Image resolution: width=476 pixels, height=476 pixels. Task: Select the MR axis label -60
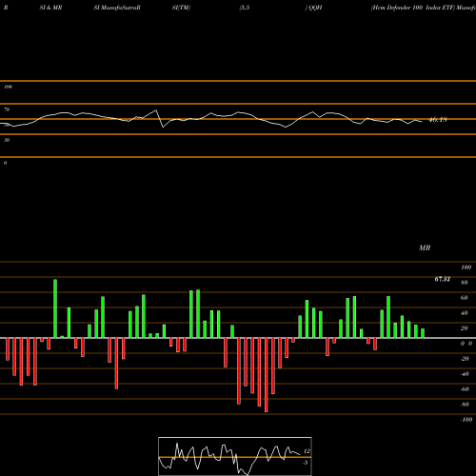pos(465,389)
